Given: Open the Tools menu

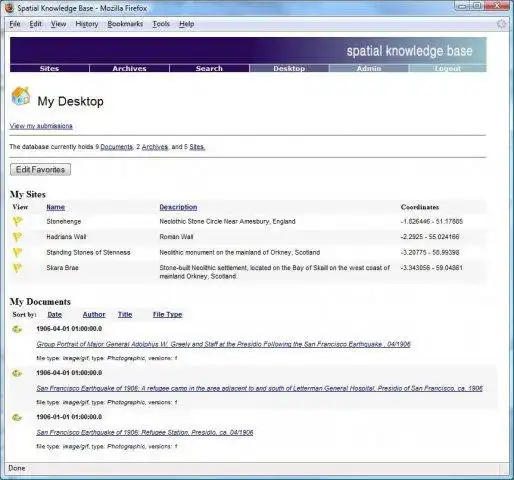Looking at the screenshot, I should click(161, 24).
